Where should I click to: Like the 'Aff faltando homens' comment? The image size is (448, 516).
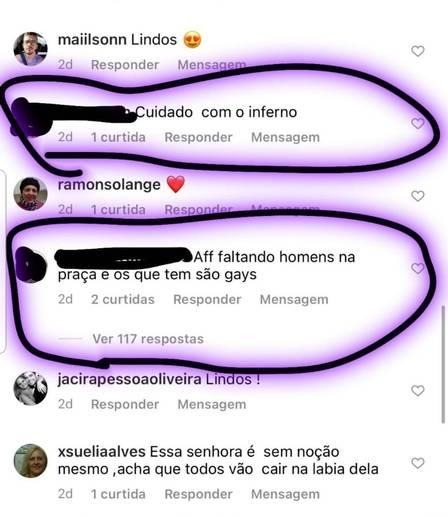(x=417, y=268)
